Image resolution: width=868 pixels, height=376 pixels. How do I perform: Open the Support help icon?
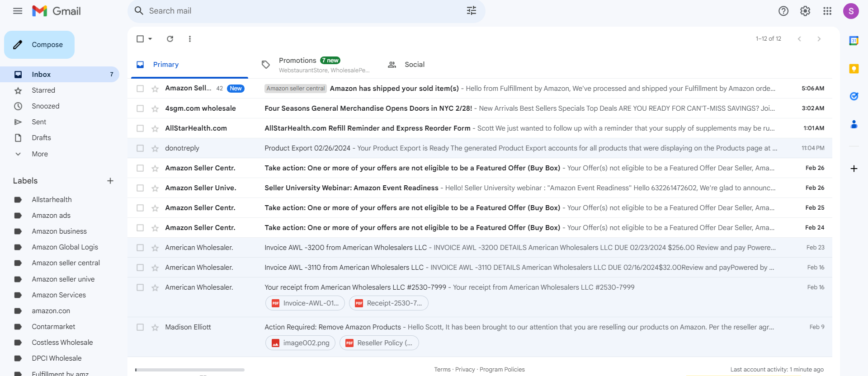coord(783,11)
